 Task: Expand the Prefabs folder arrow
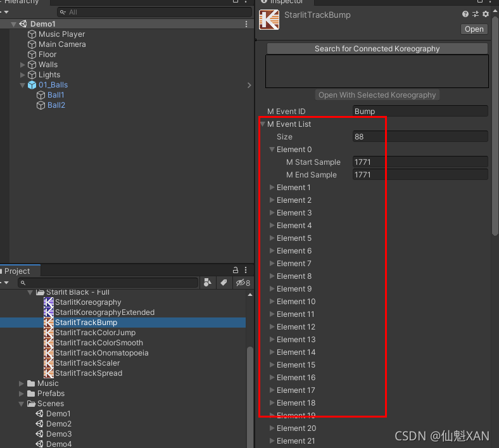(22, 394)
